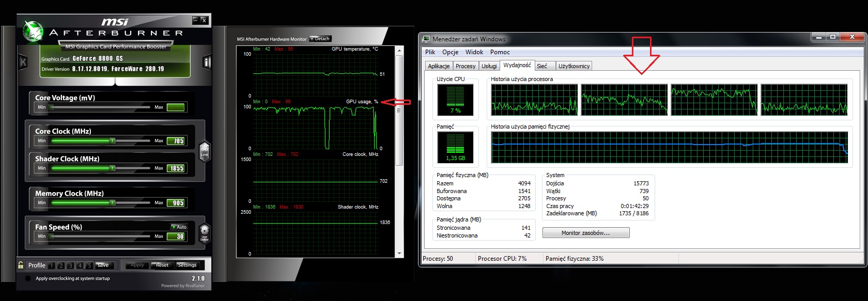
Task: Click the Memory Clock value field 905
Action: 176,203
